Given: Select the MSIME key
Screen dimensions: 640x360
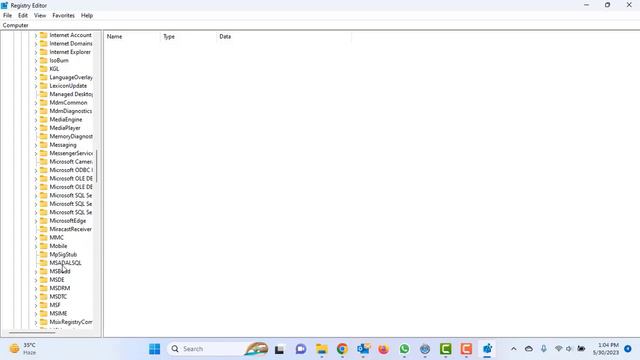Looking at the screenshot, I should [x=58, y=313].
